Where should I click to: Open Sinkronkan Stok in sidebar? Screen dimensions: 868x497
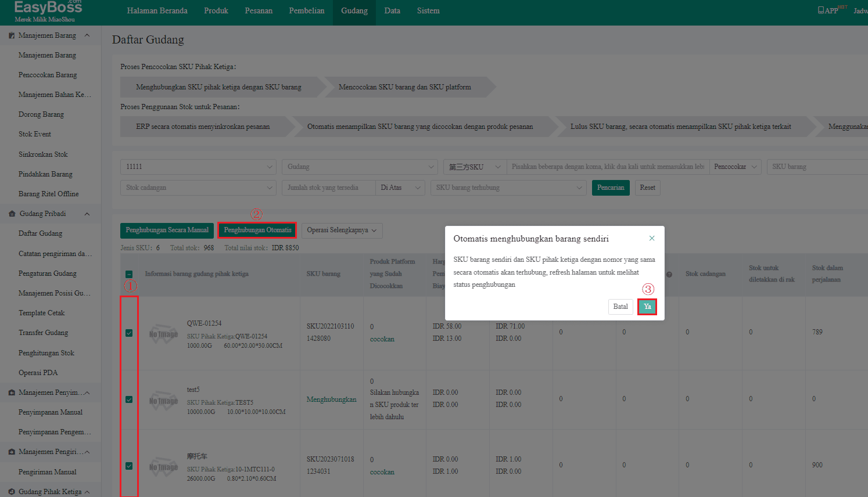(x=43, y=154)
